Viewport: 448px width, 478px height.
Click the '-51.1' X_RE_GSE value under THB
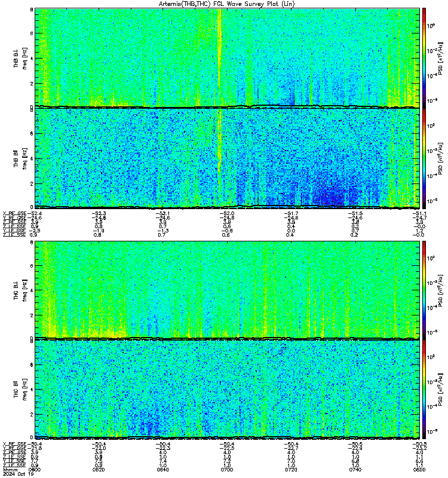click(419, 213)
